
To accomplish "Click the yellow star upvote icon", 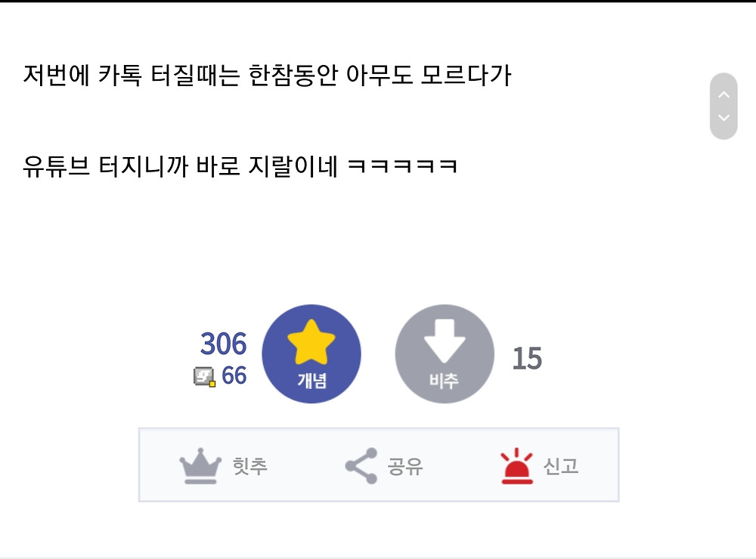I will point(311,342).
